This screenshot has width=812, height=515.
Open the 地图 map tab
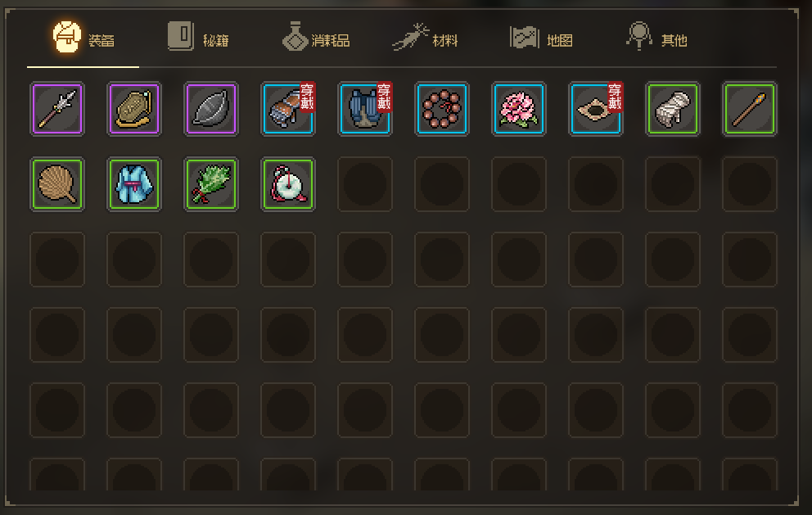tap(541, 38)
